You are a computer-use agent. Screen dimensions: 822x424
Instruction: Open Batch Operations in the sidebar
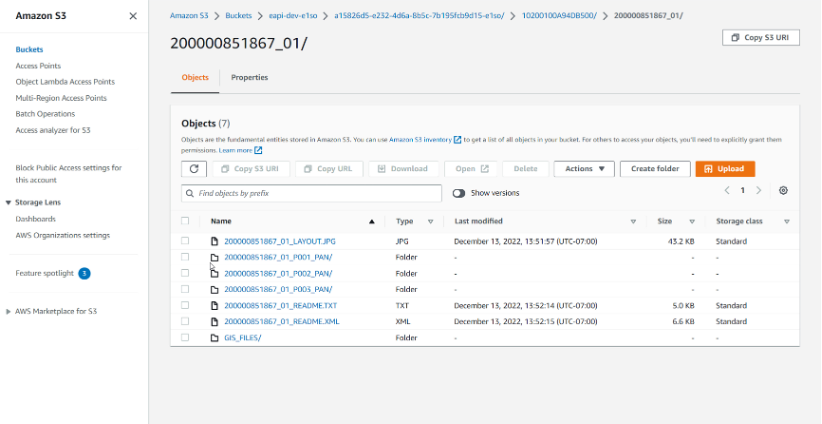pyautogui.click(x=45, y=114)
